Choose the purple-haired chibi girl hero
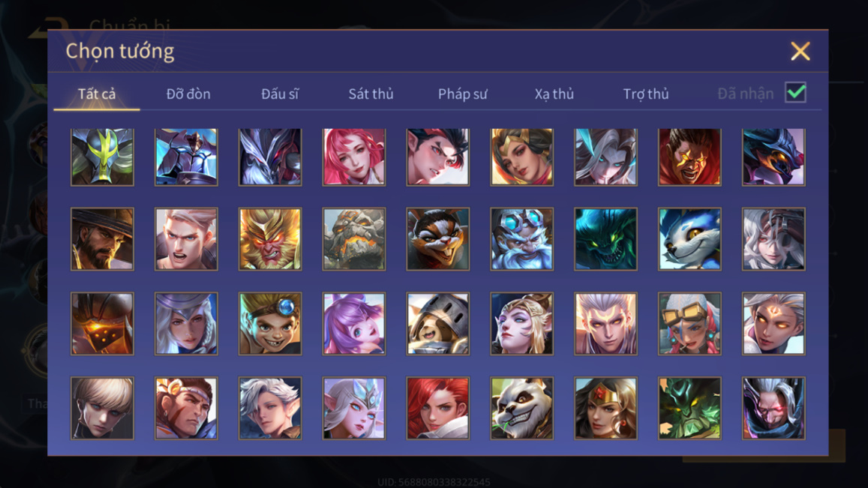The height and width of the screenshot is (488, 868). coord(354,324)
